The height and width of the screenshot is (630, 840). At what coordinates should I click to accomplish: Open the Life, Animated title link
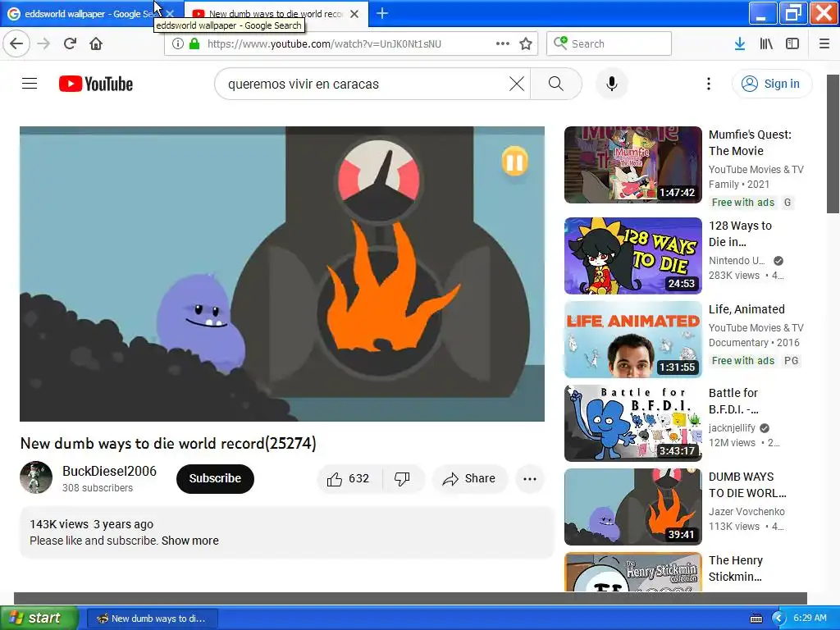746,309
